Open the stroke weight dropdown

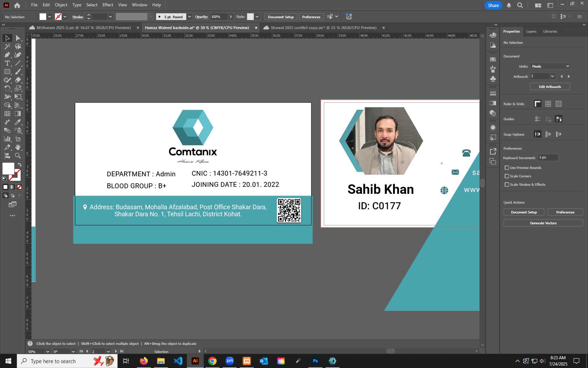[x=110, y=17]
